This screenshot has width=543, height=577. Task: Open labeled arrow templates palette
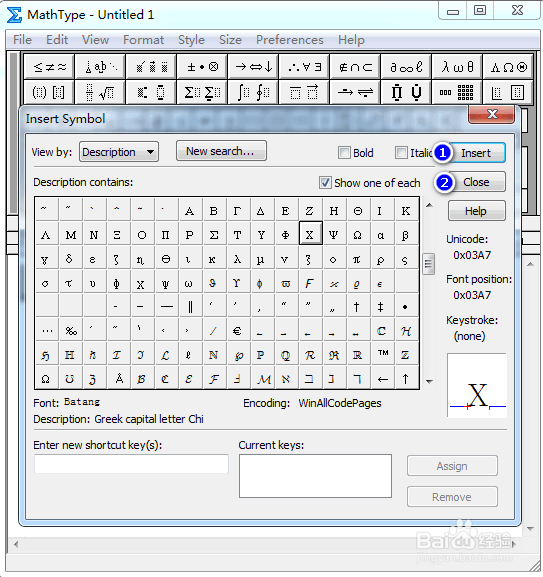(x=355, y=92)
